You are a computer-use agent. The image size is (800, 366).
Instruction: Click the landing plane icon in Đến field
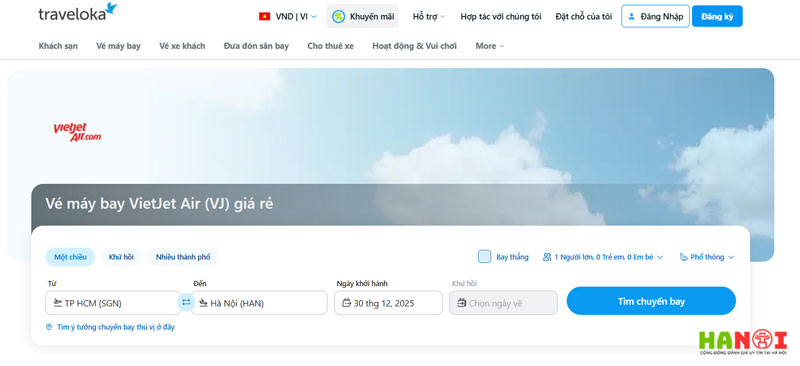coord(204,303)
